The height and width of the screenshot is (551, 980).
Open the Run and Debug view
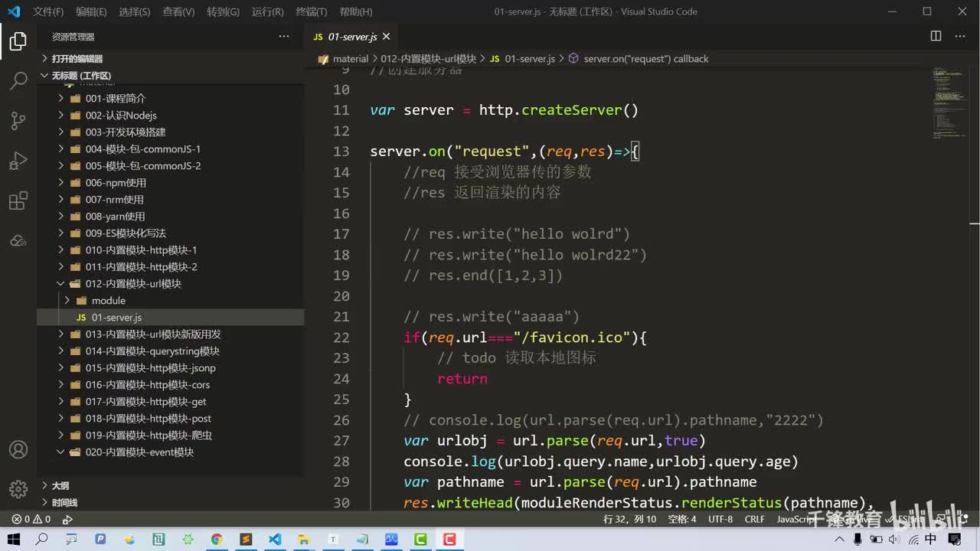18,161
